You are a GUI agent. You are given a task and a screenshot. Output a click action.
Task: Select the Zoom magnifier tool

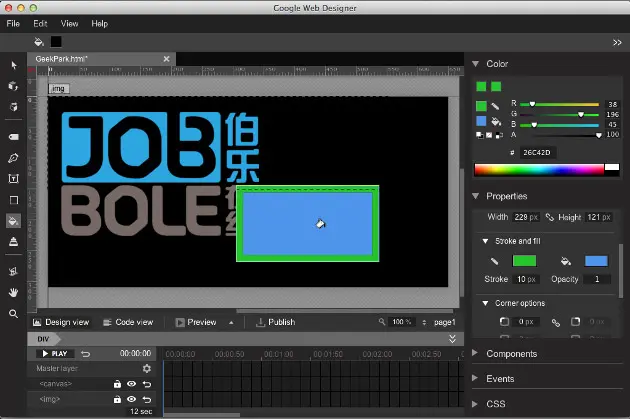tap(13, 314)
